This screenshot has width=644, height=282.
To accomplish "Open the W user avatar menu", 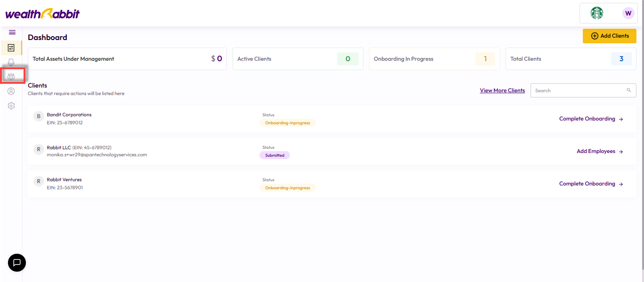I will (628, 13).
